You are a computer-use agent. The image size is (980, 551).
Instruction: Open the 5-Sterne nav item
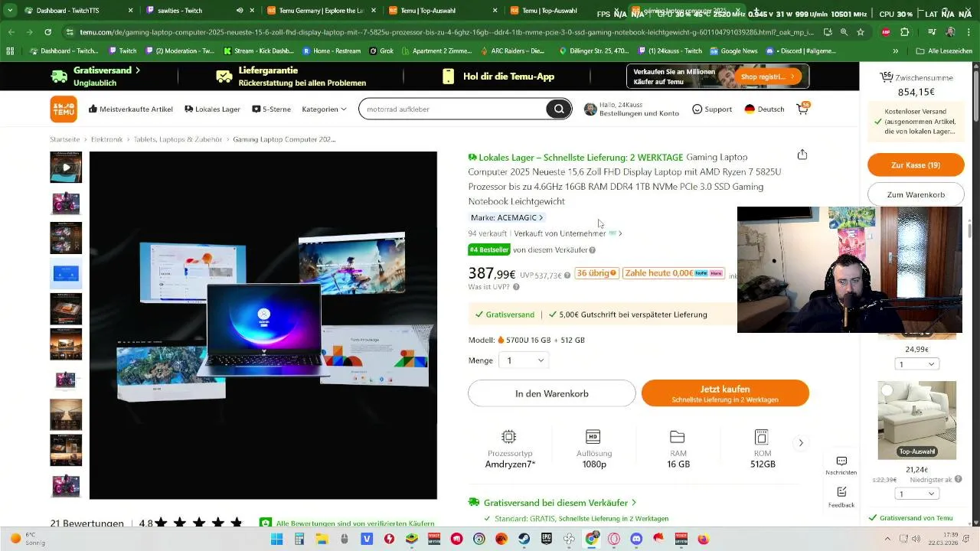coord(272,109)
